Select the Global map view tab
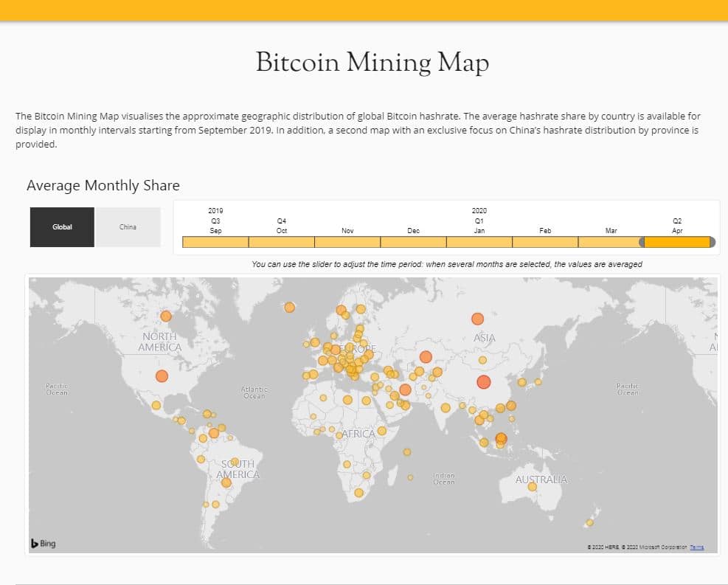Image resolution: width=728 pixels, height=585 pixels. coord(62,227)
